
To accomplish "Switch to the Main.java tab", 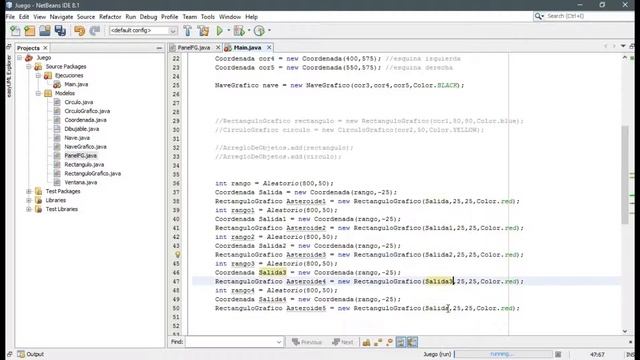I will (x=247, y=48).
